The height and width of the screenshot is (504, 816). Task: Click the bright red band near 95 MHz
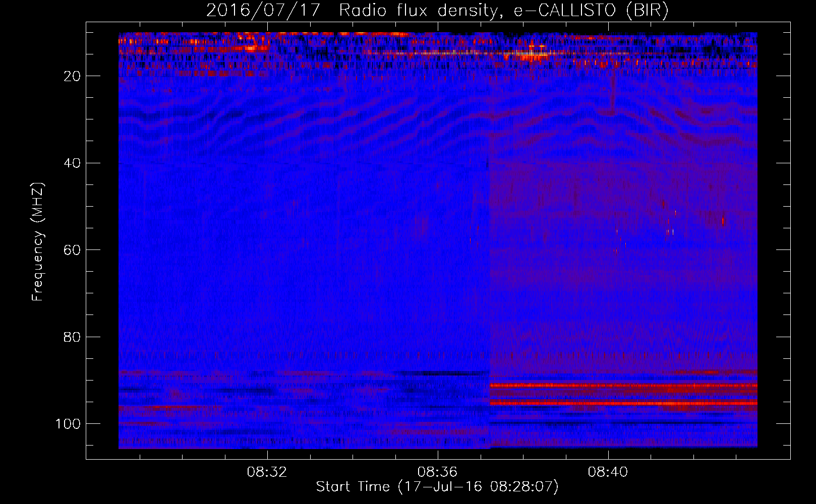(x=623, y=403)
